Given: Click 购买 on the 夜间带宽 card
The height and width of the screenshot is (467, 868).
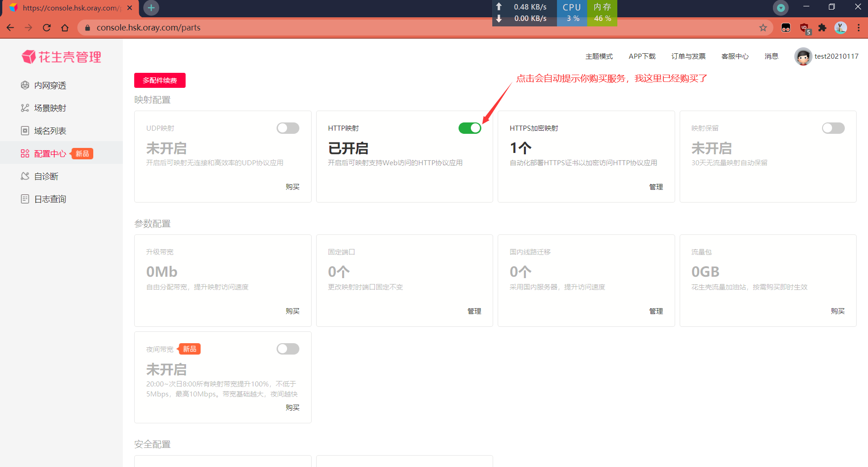Looking at the screenshot, I should click(293, 407).
